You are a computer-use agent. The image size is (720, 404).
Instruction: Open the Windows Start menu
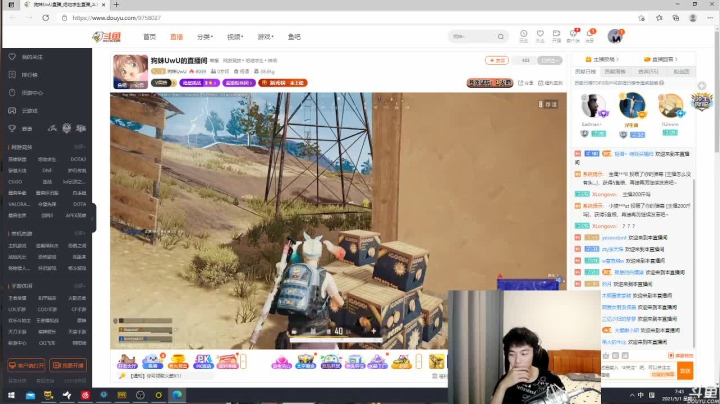point(11,395)
